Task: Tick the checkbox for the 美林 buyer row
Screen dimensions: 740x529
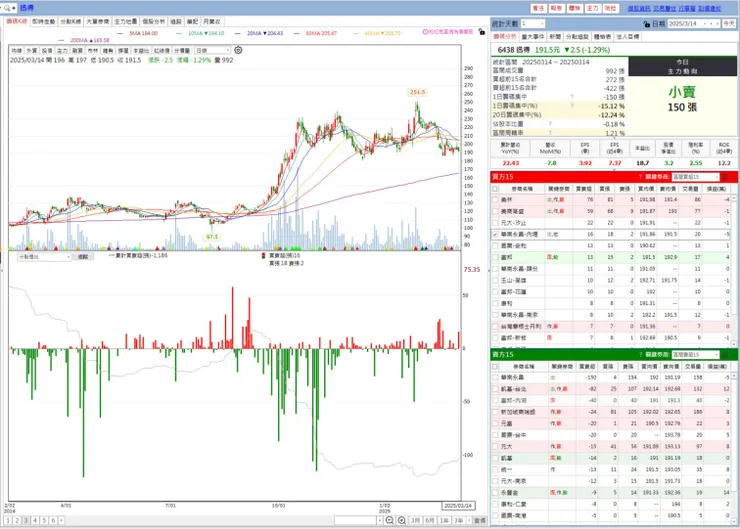Action: click(x=495, y=200)
